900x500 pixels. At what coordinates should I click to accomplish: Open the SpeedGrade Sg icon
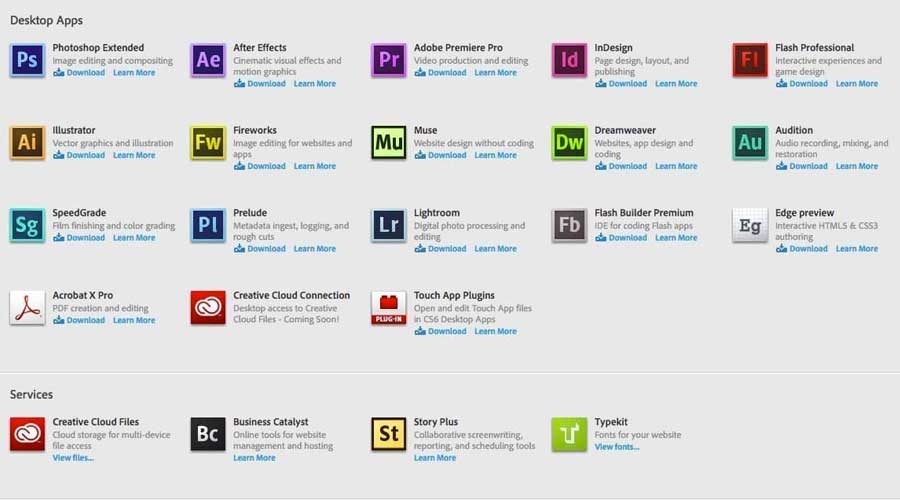click(27, 225)
